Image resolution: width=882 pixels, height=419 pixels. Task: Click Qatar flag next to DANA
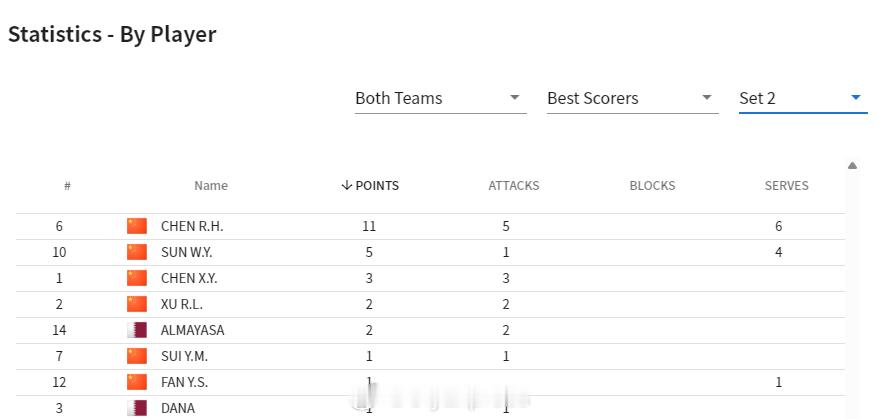point(137,407)
